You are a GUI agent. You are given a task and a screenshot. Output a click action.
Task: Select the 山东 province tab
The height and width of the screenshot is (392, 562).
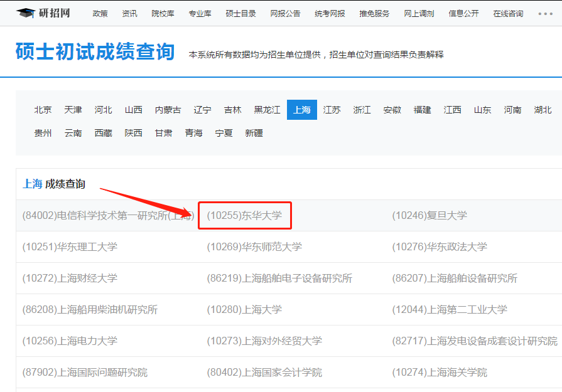point(482,110)
